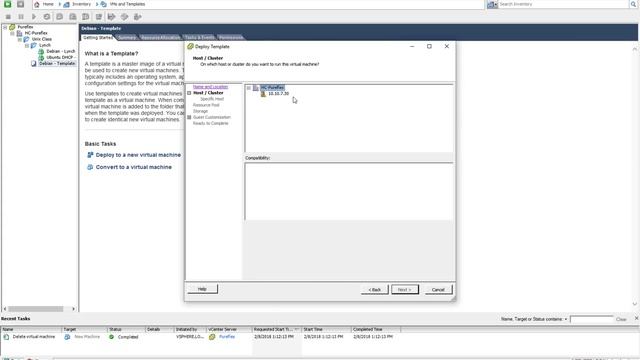The height and width of the screenshot is (360, 640).
Task: Click the Inventory icon in the breadcrumb
Action: point(67,4)
